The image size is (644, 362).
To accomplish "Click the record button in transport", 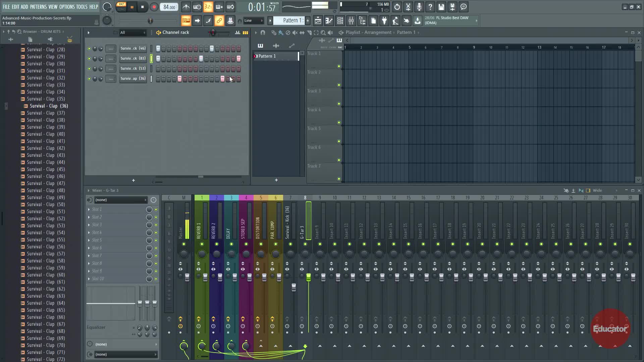I will coord(154,7).
